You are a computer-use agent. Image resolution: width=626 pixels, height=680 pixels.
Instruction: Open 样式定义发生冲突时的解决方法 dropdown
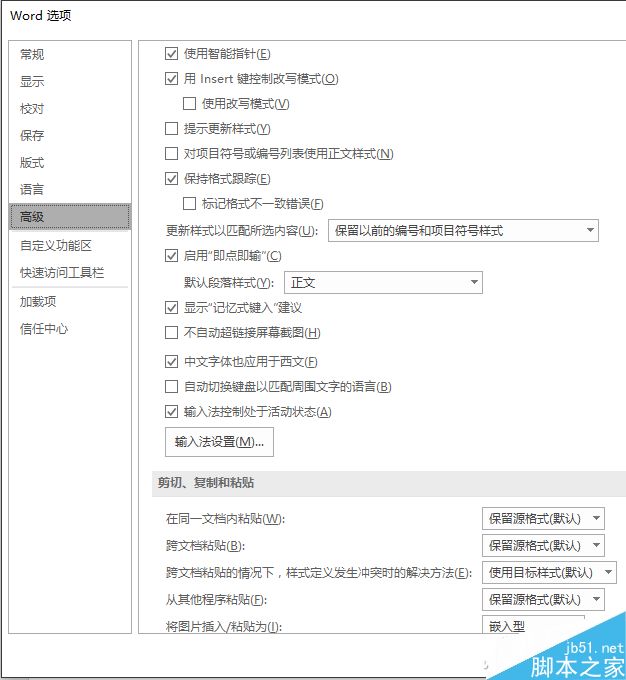click(x=549, y=573)
